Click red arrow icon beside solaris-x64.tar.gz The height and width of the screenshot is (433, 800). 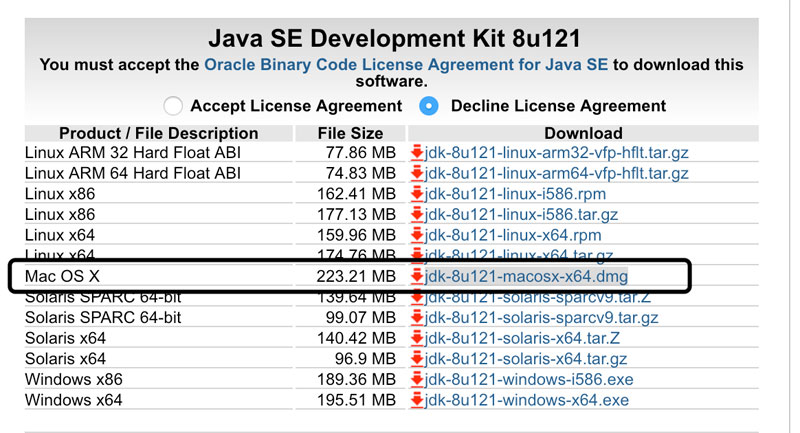(417, 359)
